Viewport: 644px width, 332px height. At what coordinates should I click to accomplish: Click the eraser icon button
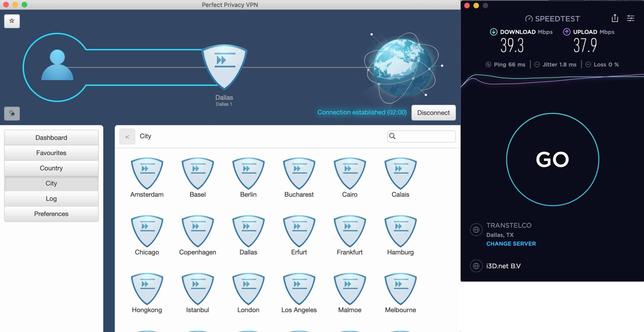tap(12, 113)
